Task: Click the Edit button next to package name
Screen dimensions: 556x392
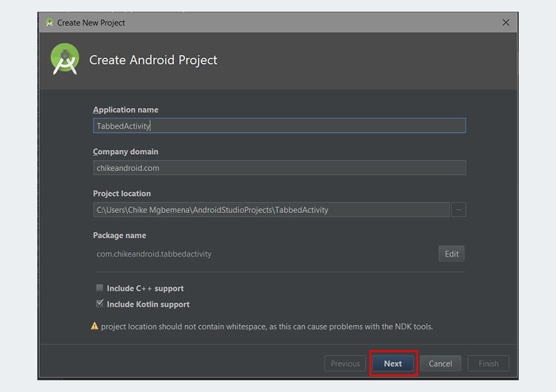Action: click(x=451, y=253)
